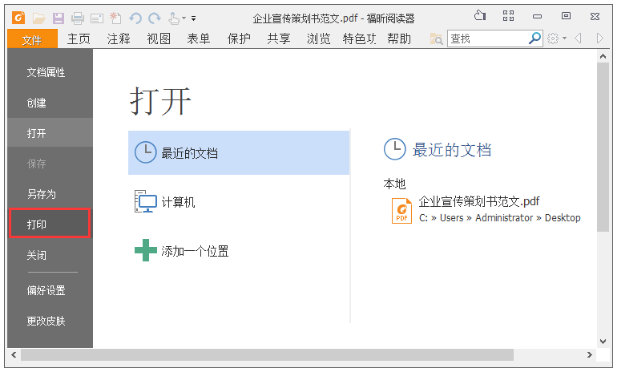This screenshot has width=618, height=374.
Task: Click the printer icon in quick toolbar
Action: (x=77, y=18)
